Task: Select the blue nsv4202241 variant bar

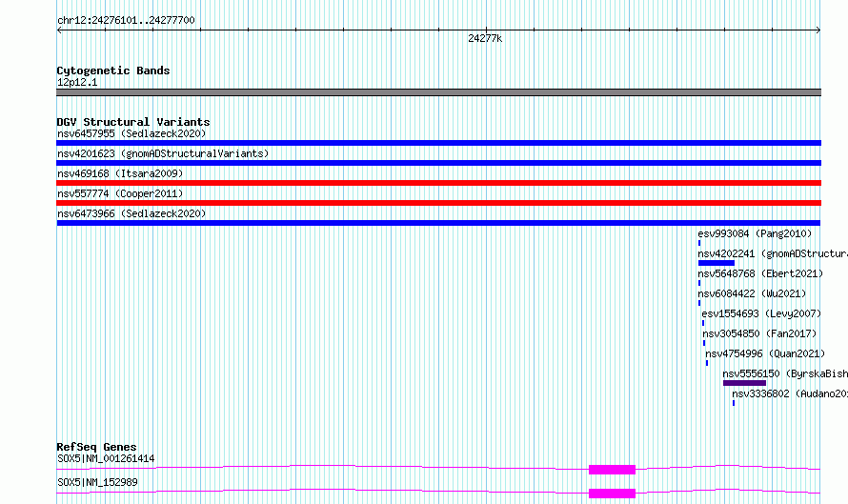Action: (717, 263)
